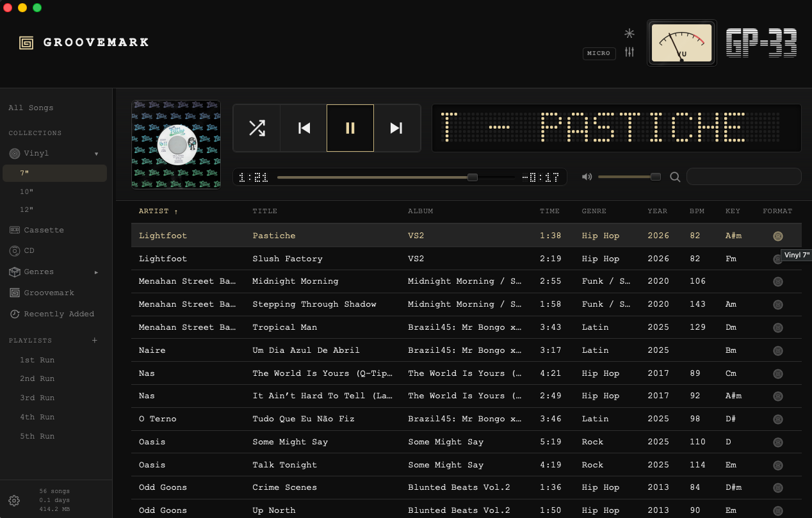The width and height of the screenshot is (812, 518).
Task: Seek on the track progress slider
Action: (x=396, y=177)
